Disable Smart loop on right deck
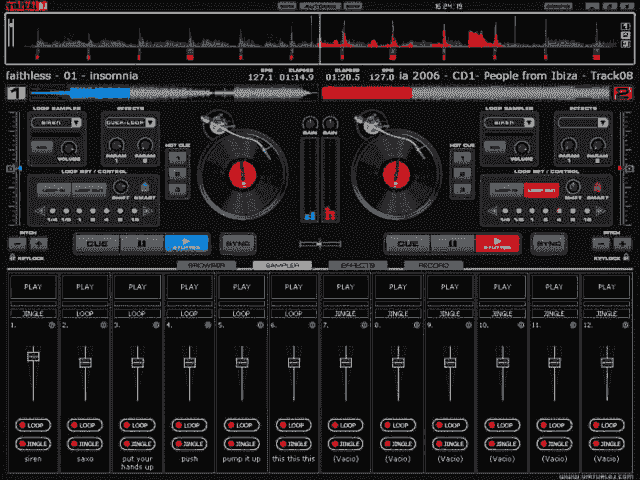Image resolution: width=640 pixels, height=480 pixels. (597, 187)
